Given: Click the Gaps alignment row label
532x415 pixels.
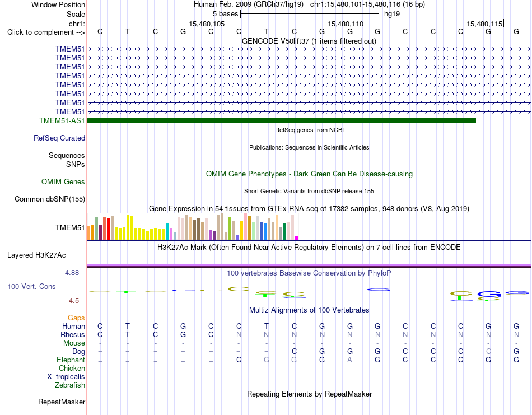Looking at the screenshot, I should point(76,318).
